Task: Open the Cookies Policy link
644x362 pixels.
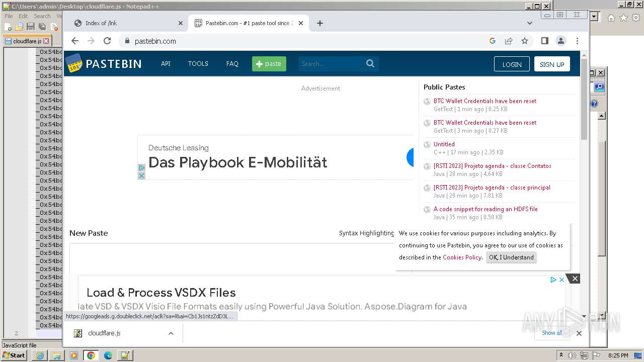Action: pos(462,257)
